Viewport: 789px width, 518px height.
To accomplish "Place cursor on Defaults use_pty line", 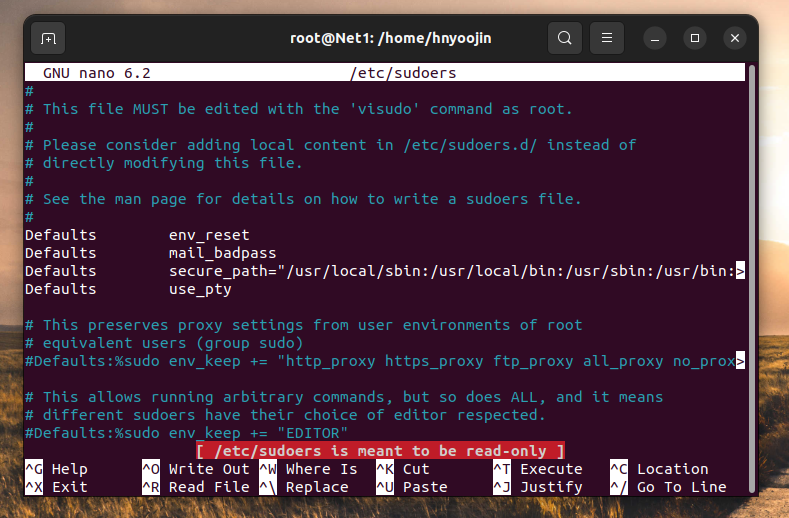I will [128, 289].
